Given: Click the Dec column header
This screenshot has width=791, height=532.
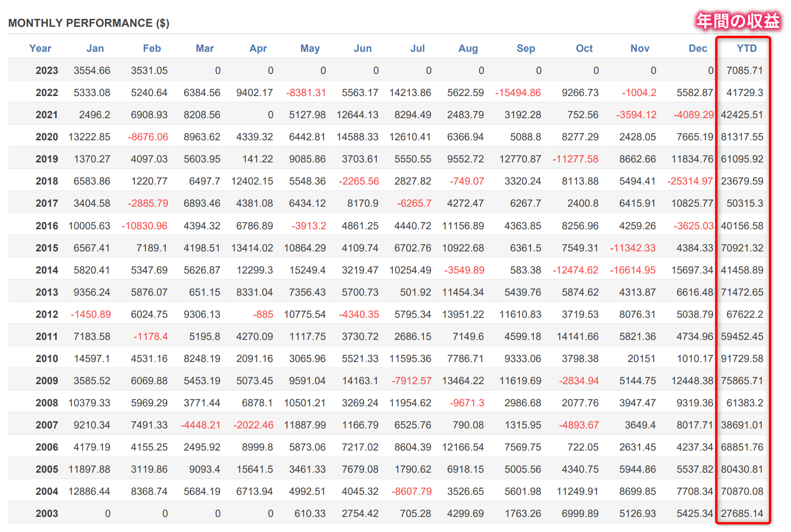Looking at the screenshot, I should (x=698, y=48).
